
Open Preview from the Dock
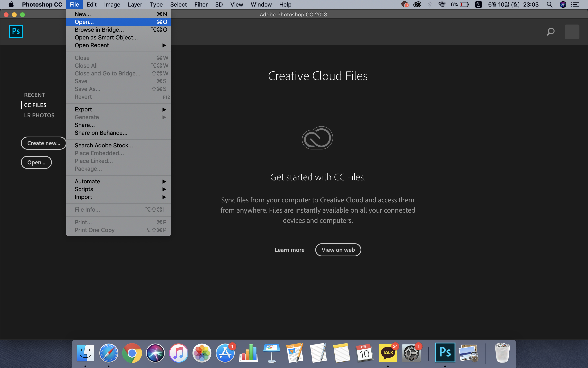(x=468, y=353)
